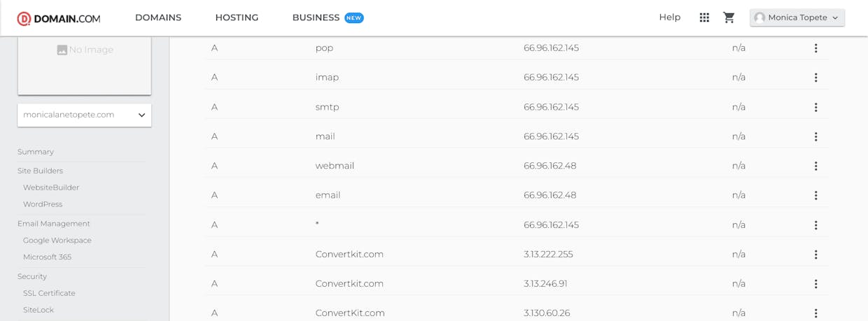The image size is (868, 321).
Task: Go to WebsiteBuilder in sidebar
Action: click(x=51, y=187)
